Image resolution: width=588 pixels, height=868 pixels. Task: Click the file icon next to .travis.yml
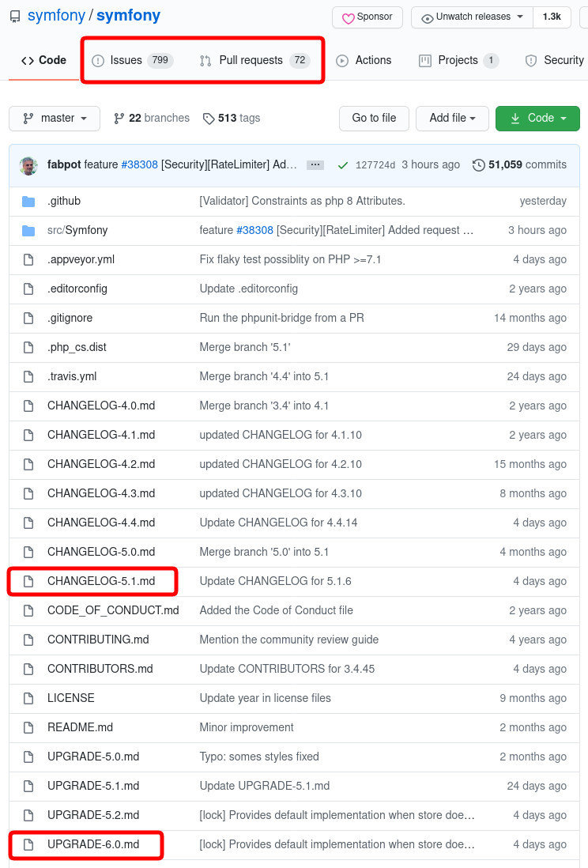(x=28, y=377)
